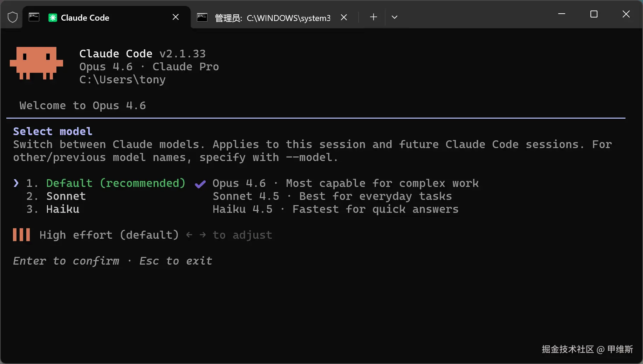Switch to the administrator C:\WINDOWS\system32 tab
Viewport: 643px width, 364px height.
pyautogui.click(x=272, y=18)
